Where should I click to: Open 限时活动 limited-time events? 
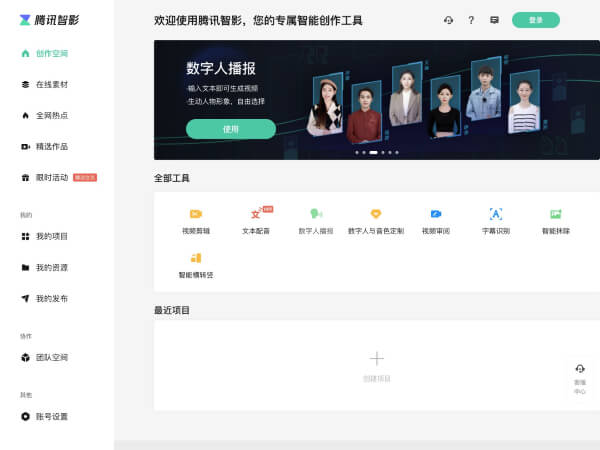51,177
